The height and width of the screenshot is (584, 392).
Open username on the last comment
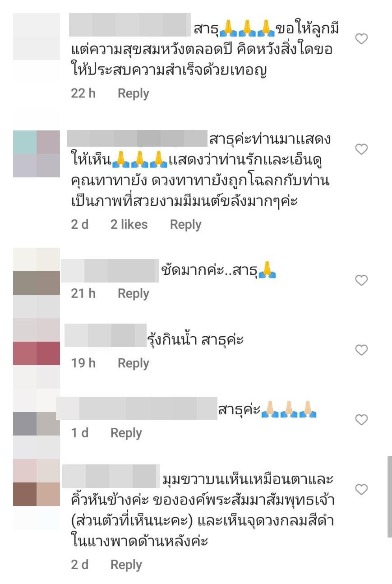tap(111, 476)
